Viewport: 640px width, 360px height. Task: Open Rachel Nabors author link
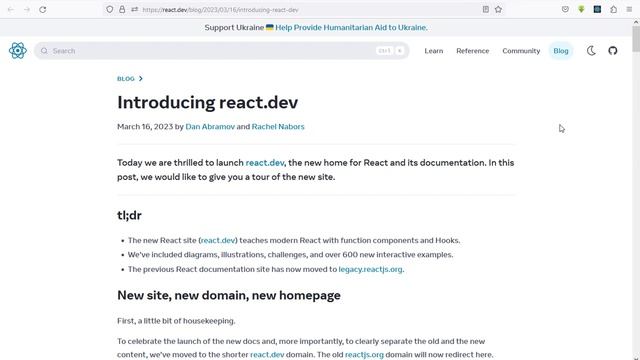click(x=278, y=127)
